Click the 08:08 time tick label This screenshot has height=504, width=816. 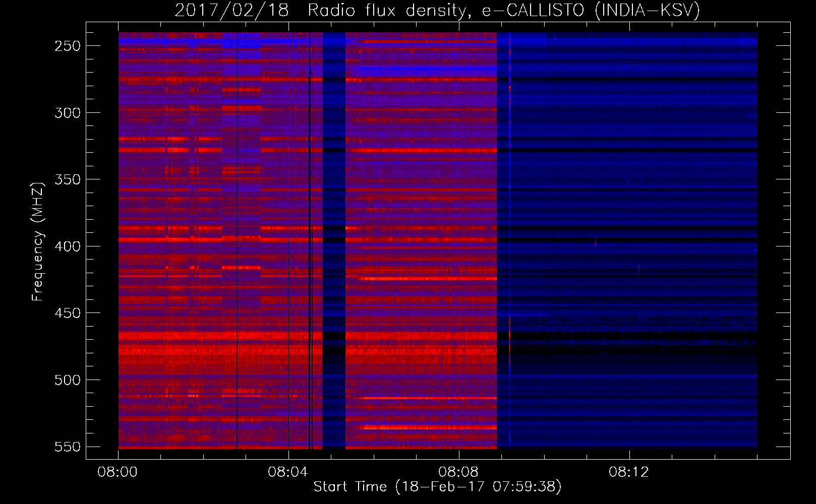(458, 472)
